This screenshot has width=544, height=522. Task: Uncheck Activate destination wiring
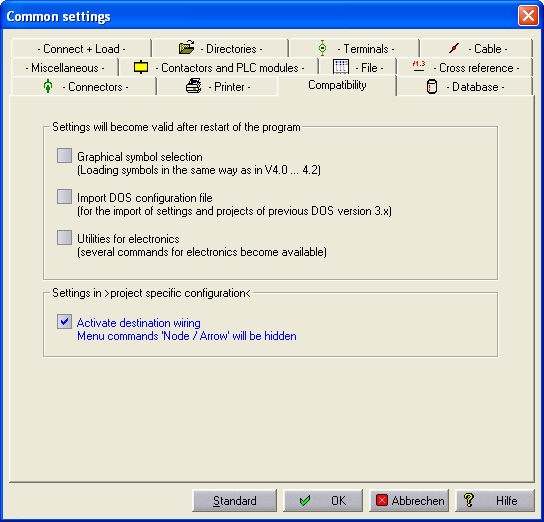click(65, 322)
